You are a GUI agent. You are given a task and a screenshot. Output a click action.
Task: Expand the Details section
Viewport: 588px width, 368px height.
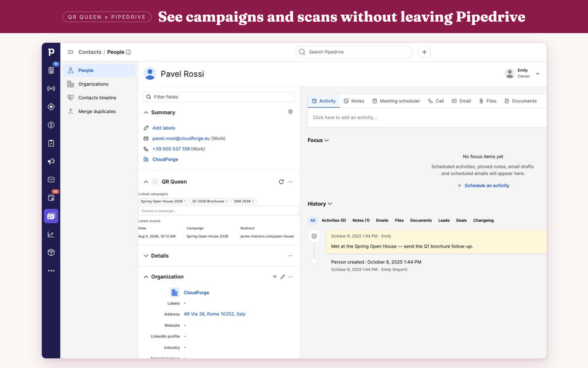[x=146, y=256]
